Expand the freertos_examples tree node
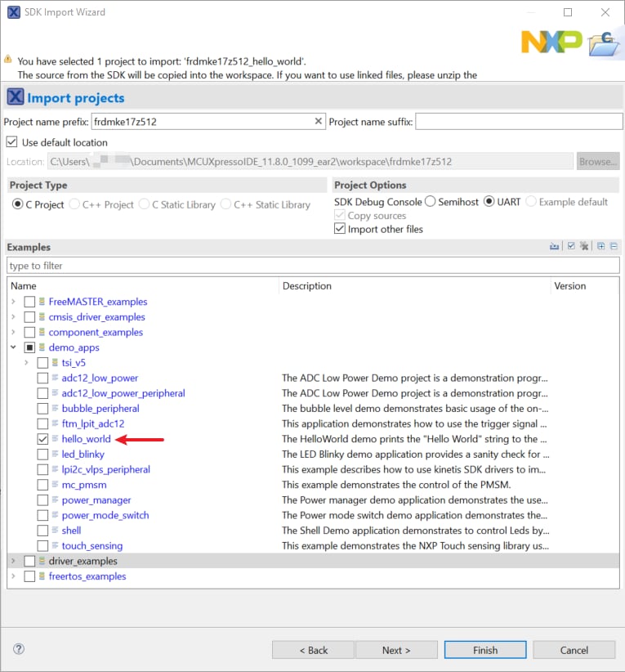 12,576
